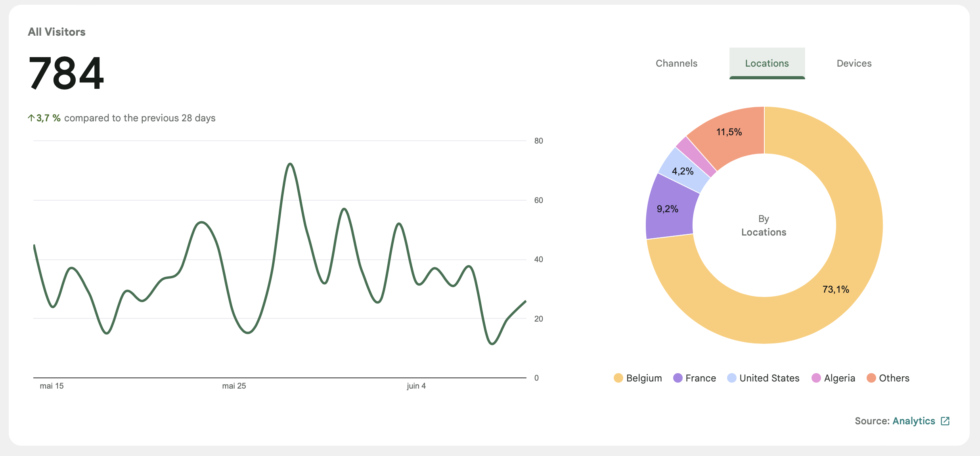980x456 pixels.
Task: Toggle the United States legend label
Action: coord(769,378)
